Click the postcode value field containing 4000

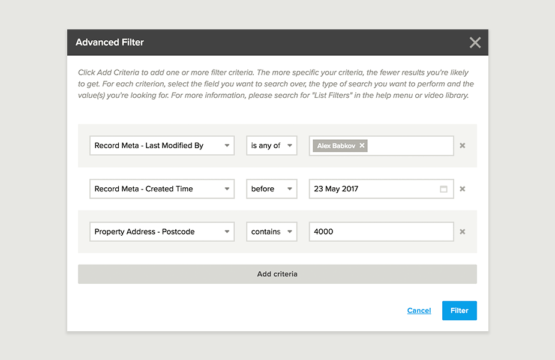(x=381, y=232)
